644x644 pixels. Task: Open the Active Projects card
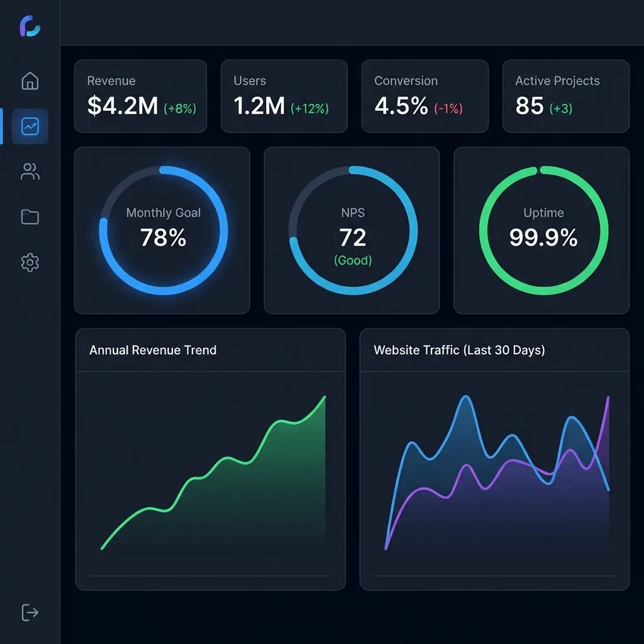(x=565, y=96)
